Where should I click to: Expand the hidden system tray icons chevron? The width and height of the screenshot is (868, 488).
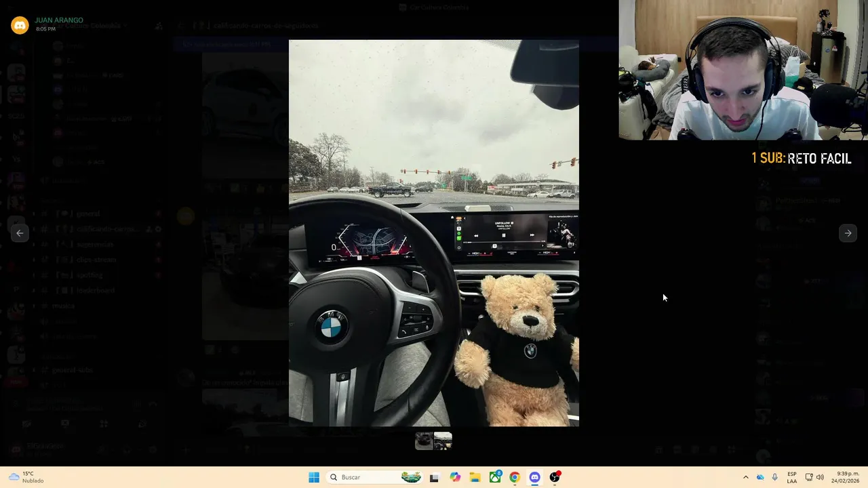[746, 477]
